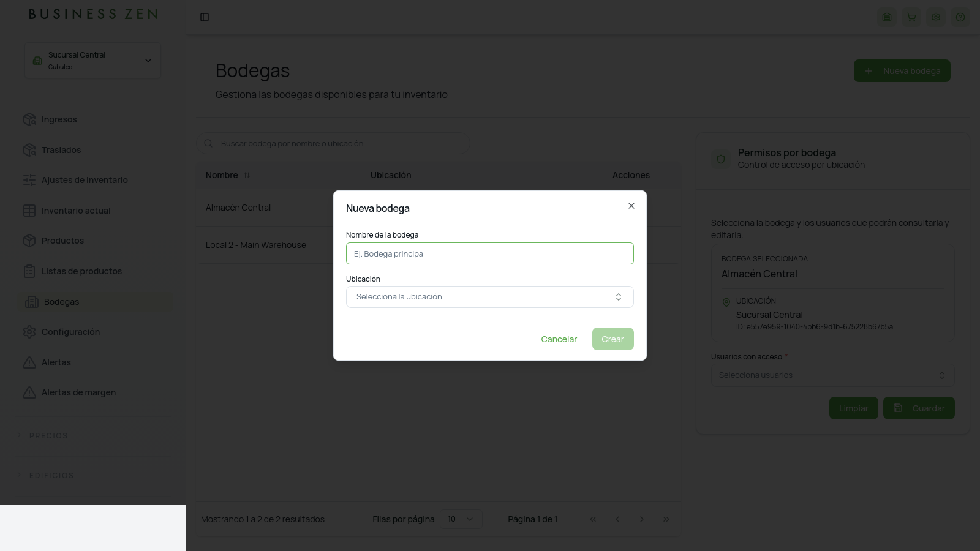Toggle the sidebar panel icon
Viewport: 980px width, 551px height.
[x=205, y=17]
